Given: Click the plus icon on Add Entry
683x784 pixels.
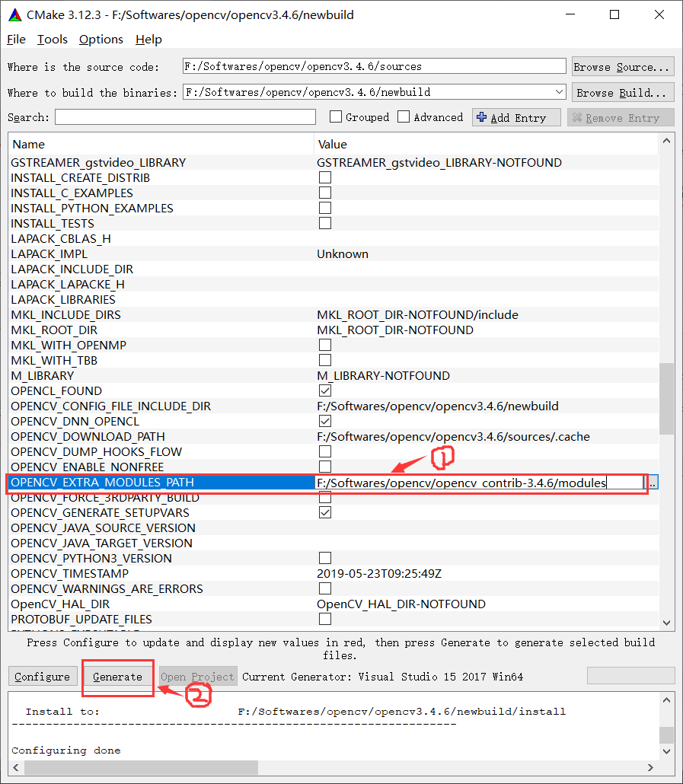Looking at the screenshot, I should pos(481,118).
